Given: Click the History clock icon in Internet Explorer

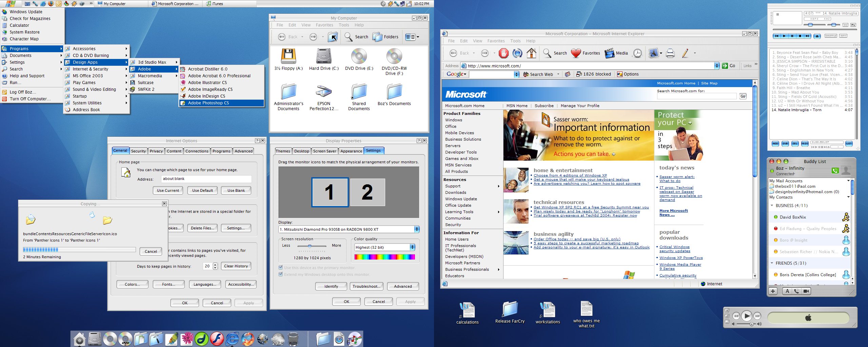Looking at the screenshot, I should pyautogui.click(x=638, y=53).
